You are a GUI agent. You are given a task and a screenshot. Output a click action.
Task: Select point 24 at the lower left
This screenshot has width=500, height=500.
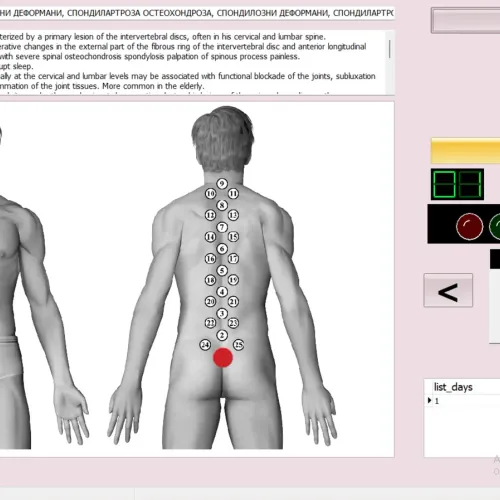pos(205,345)
